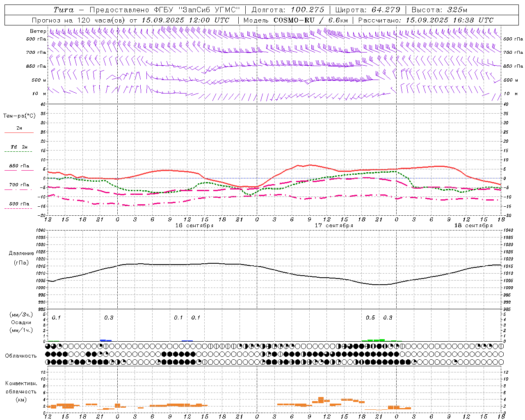The width and height of the screenshot is (525, 420).
Task: Click the "Модель COSMO-RU / 6.6км" text
Action: [x=296, y=20]
